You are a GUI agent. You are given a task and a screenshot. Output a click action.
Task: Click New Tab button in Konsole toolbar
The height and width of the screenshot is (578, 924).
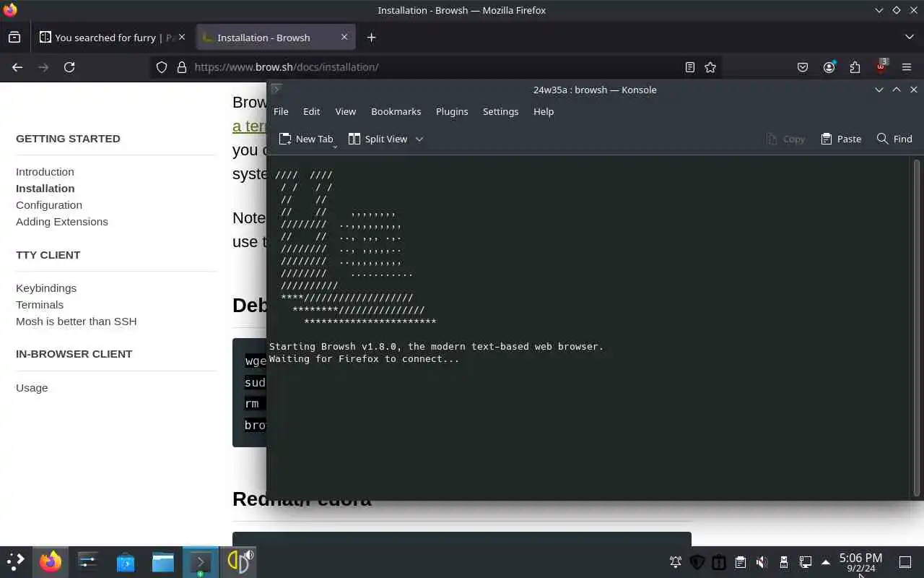coord(306,139)
